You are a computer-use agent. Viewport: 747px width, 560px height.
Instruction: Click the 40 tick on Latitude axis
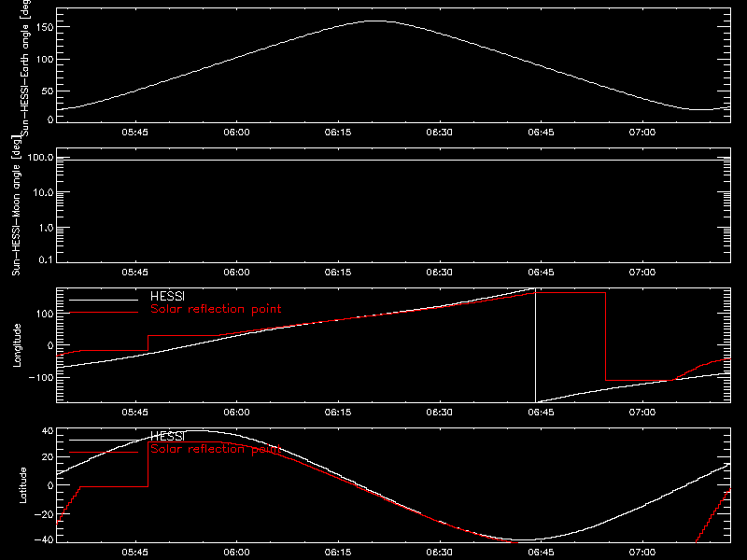49,431
